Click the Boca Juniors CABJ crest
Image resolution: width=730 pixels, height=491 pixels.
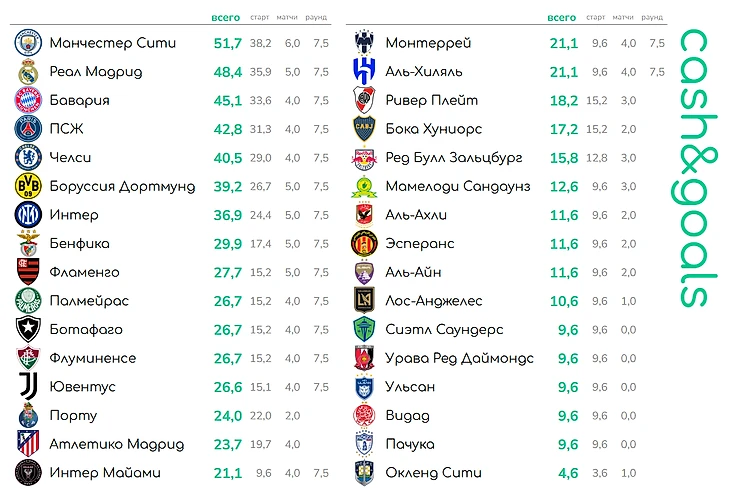pos(364,128)
